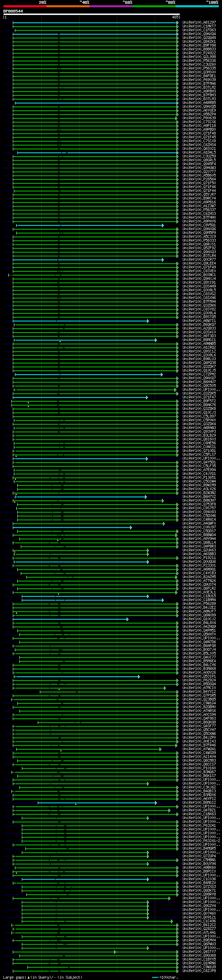Select label UniRef100_A7MCI0
Viewport: 222px width, 980px height.
pyautogui.click(x=199, y=688)
